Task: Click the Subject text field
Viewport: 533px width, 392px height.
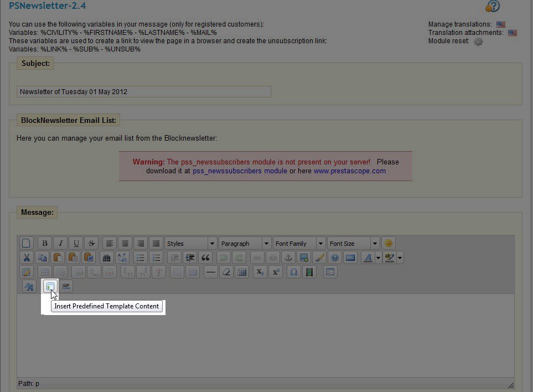Action: coord(144,92)
